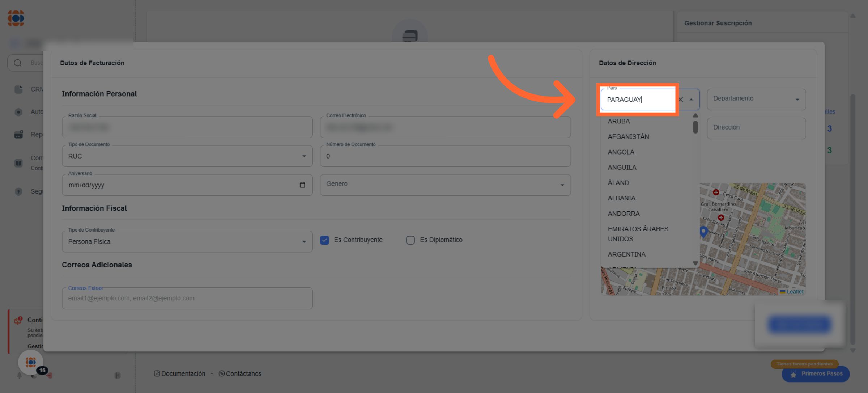The image size is (868, 393).
Task: Click the star icon on Primeros Pasos
Action: click(x=793, y=374)
